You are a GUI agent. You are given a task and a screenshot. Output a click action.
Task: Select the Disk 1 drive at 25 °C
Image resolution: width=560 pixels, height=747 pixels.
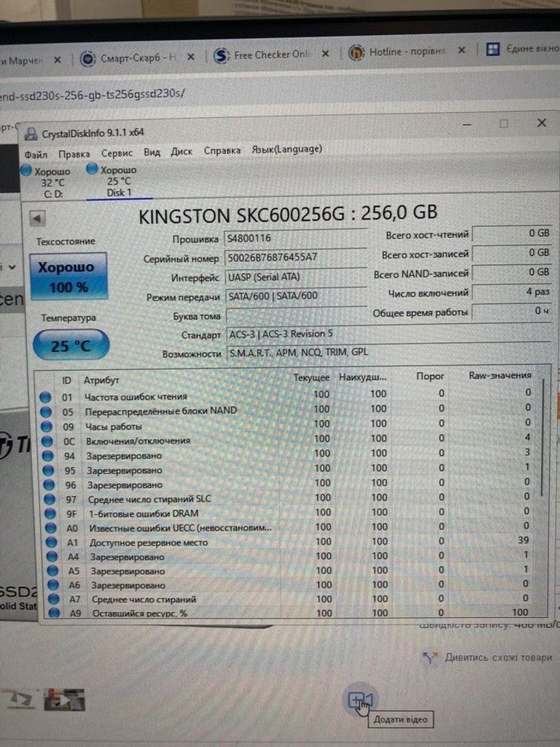(x=118, y=181)
